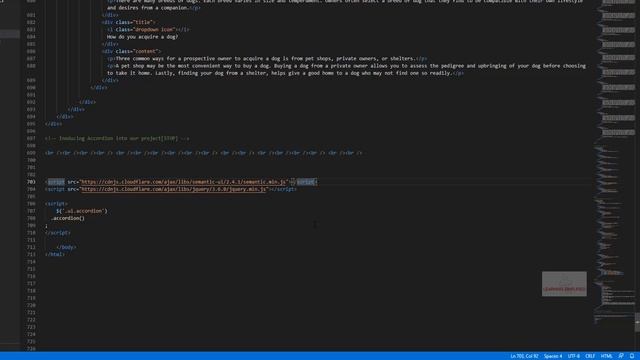Change indentation via 'Spaces: 4' status item
The height and width of the screenshot is (360, 640).
(x=553, y=356)
